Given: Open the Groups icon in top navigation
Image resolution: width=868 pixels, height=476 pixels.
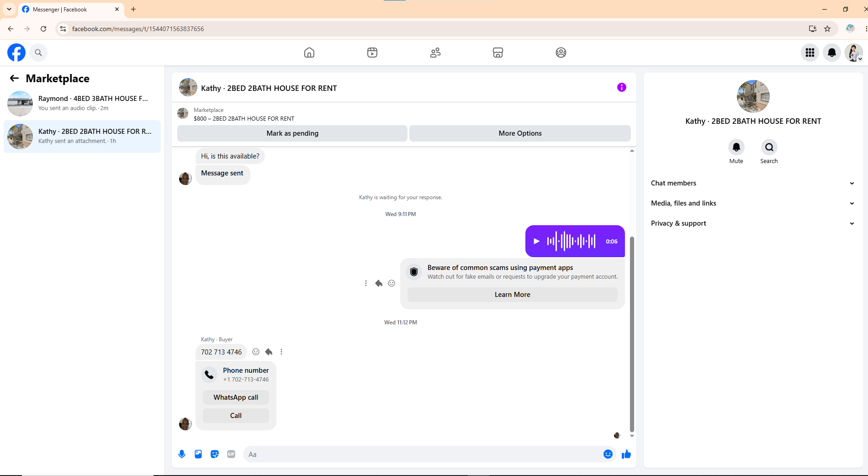Looking at the screenshot, I should pos(561,53).
